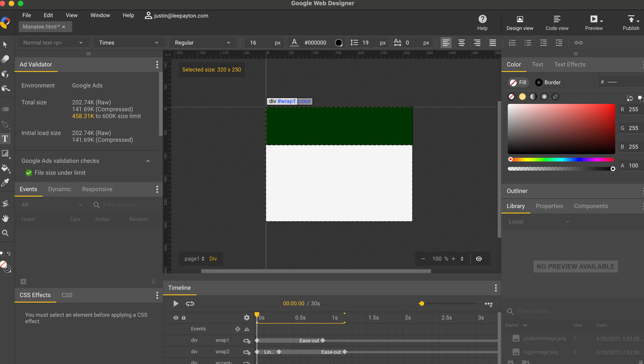Select Fill color mode

518,82
